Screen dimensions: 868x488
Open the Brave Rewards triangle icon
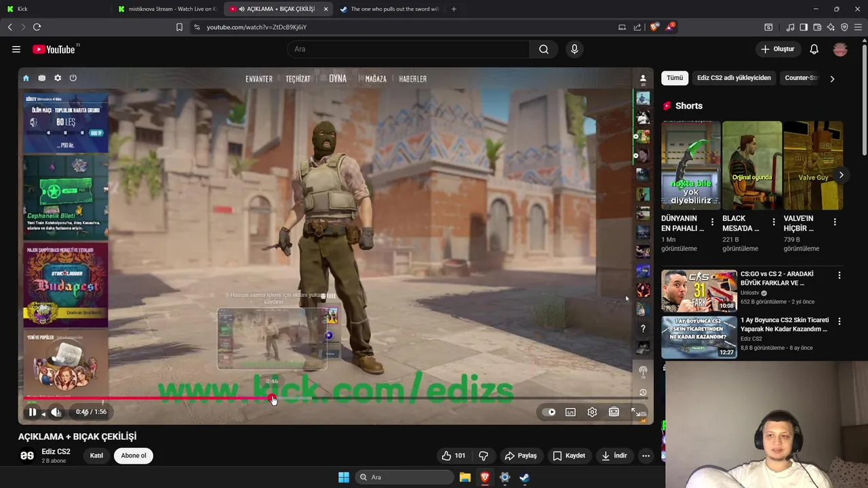coord(671,27)
